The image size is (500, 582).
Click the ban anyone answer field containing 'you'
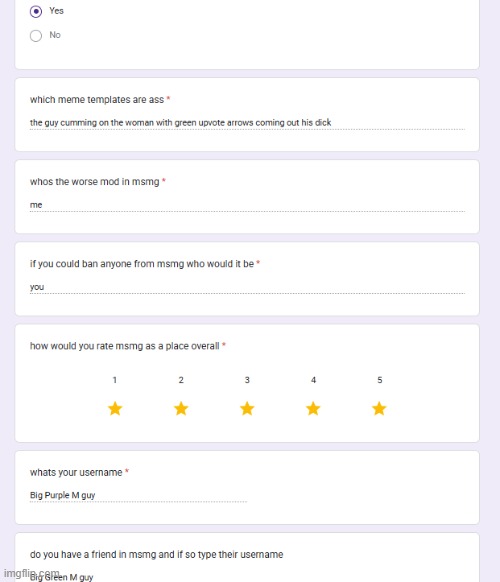click(x=247, y=287)
